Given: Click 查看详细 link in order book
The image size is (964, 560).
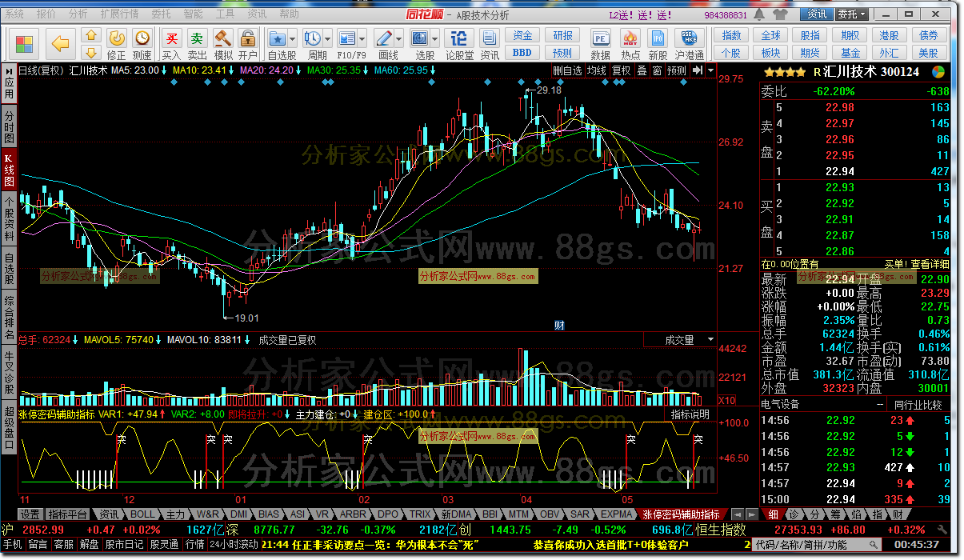Looking at the screenshot, I should (x=930, y=264).
